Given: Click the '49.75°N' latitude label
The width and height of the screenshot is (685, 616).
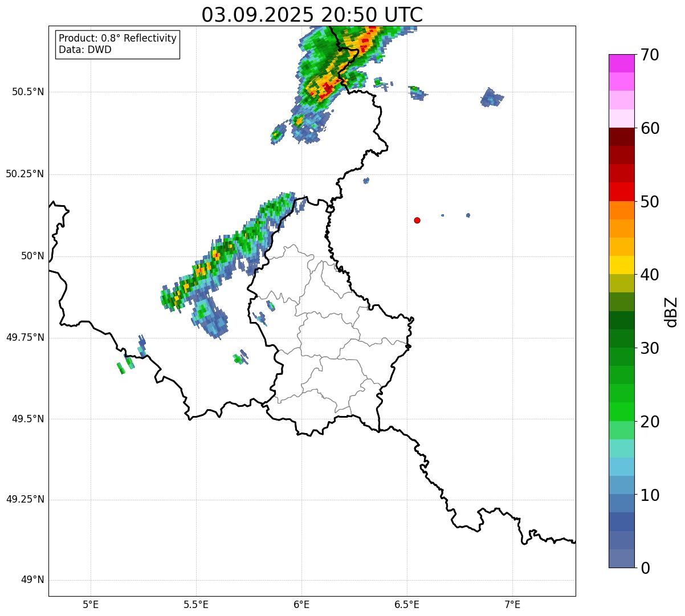Looking at the screenshot, I should coord(25,337).
